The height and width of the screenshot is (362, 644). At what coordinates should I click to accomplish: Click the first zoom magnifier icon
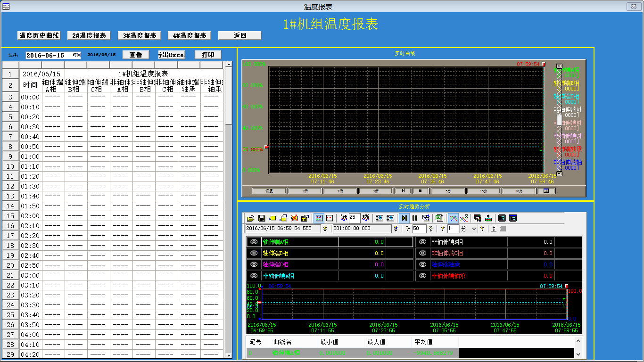[x=380, y=218]
